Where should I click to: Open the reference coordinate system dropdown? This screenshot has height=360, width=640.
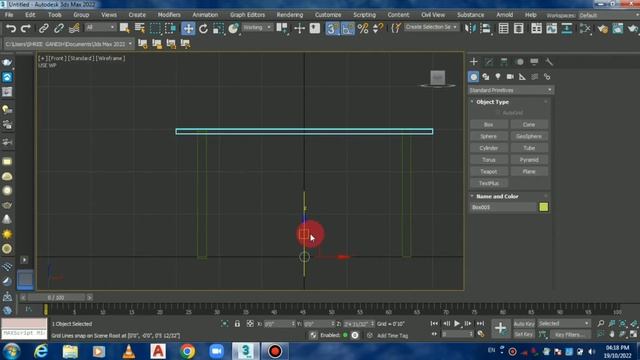[257, 27]
